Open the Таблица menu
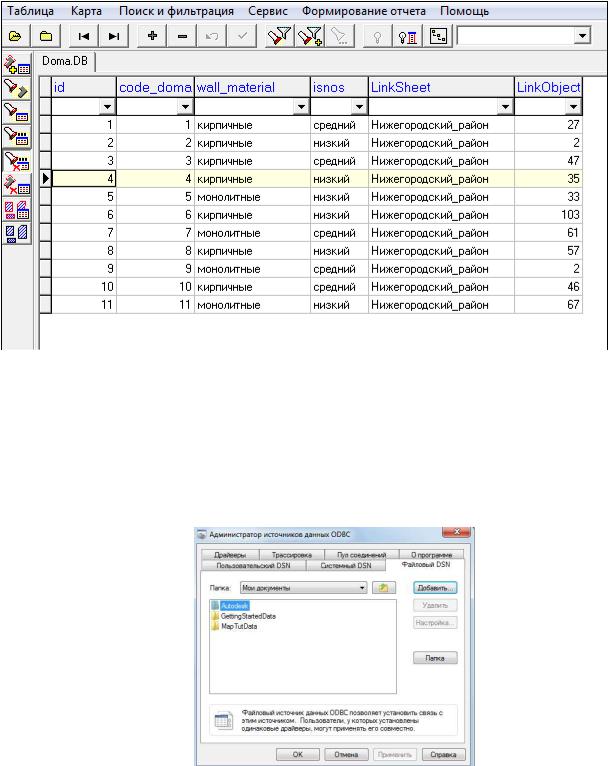 point(30,11)
